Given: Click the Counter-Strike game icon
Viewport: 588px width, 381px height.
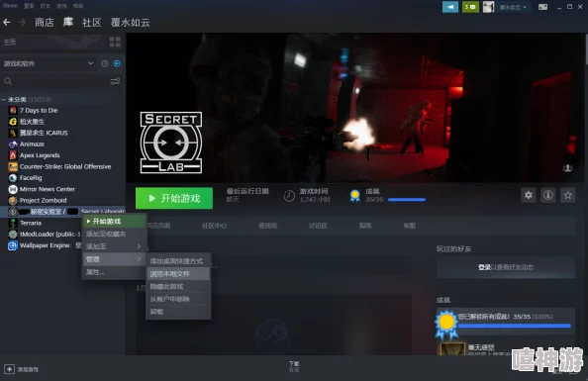Looking at the screenshot, I should pos(13,166).
